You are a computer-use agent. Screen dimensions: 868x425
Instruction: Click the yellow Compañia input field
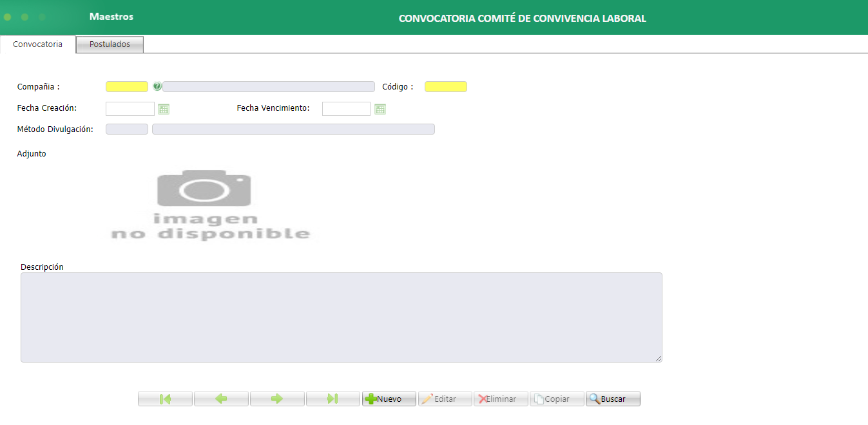pos(126,86)
